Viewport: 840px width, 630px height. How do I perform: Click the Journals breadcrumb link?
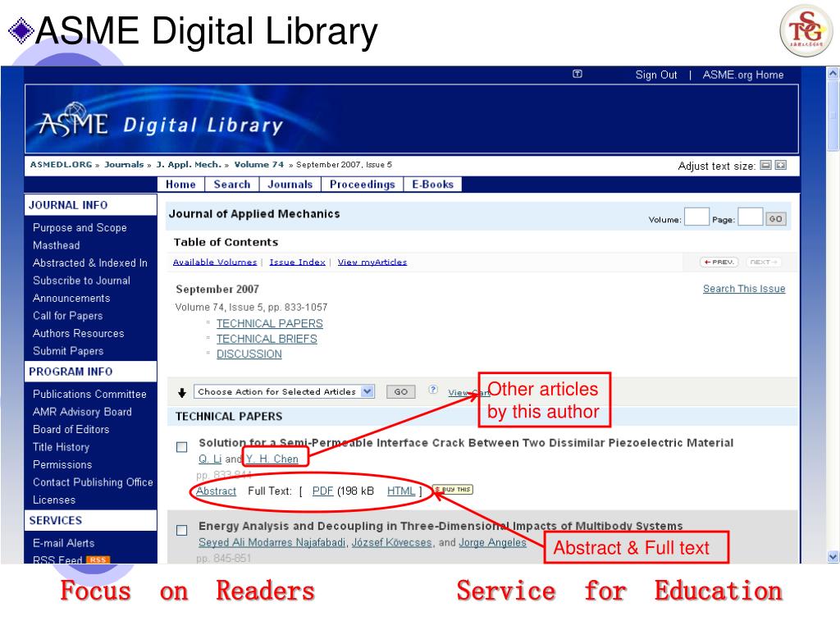pyautogui.click(x=124, y=164)
